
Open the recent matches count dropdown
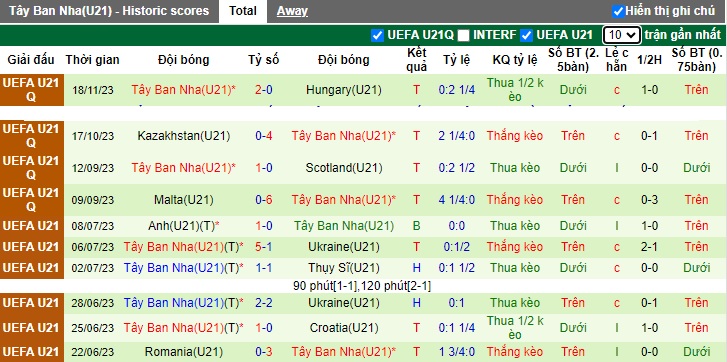622,35
